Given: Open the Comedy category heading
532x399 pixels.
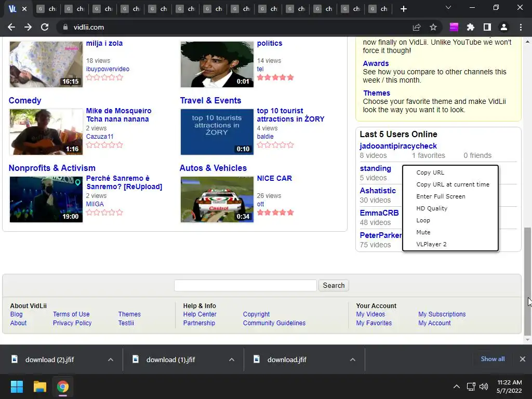Looking at the screenshot, I should coord(25,100).
